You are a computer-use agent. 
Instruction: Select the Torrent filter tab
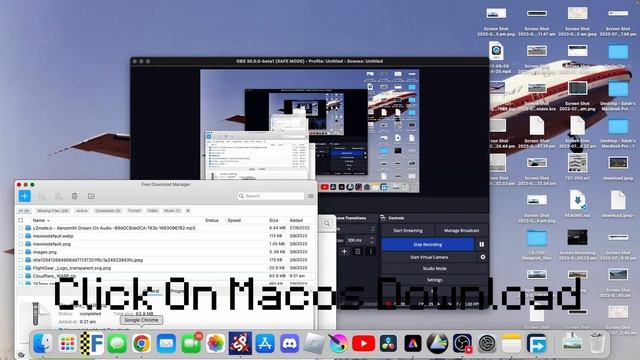[134, 211]
